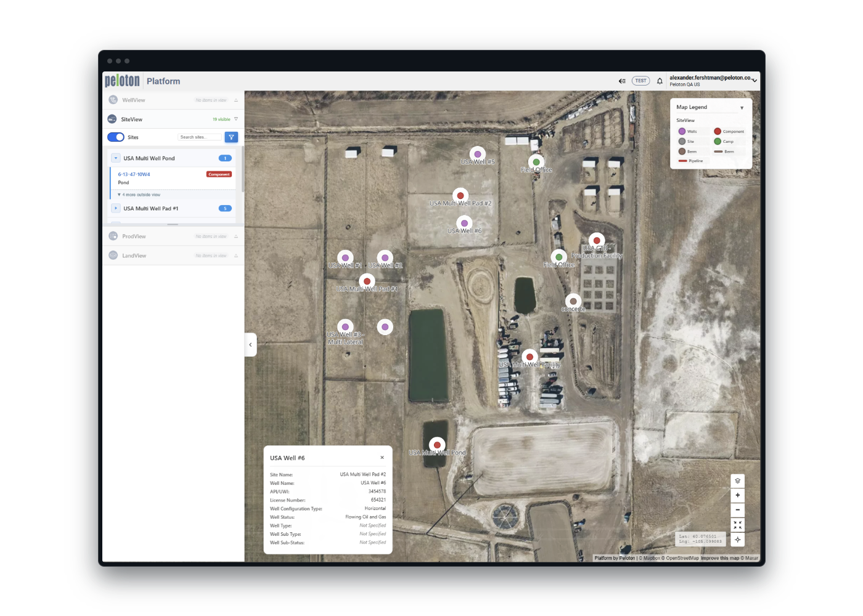863x616 pixels.
Task: Click the USA Well #6 map marker
Action: pyautogui.click(x=464, y=224)
